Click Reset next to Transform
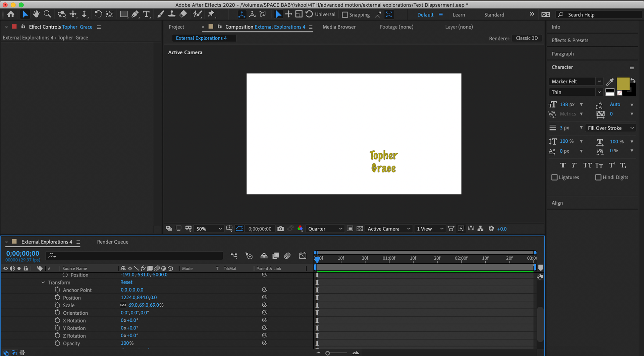 [x=126, y=283]
